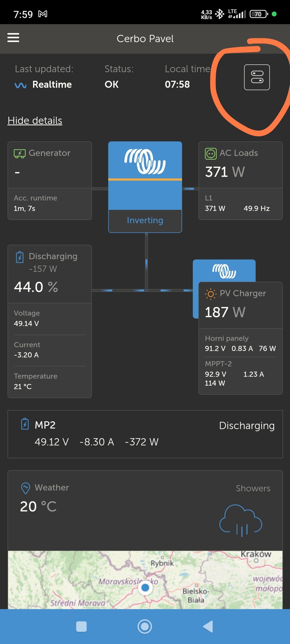This screenshot has width=290, height=644.
Task: Expand the MP2 battery row
Action: click(145, 434)
